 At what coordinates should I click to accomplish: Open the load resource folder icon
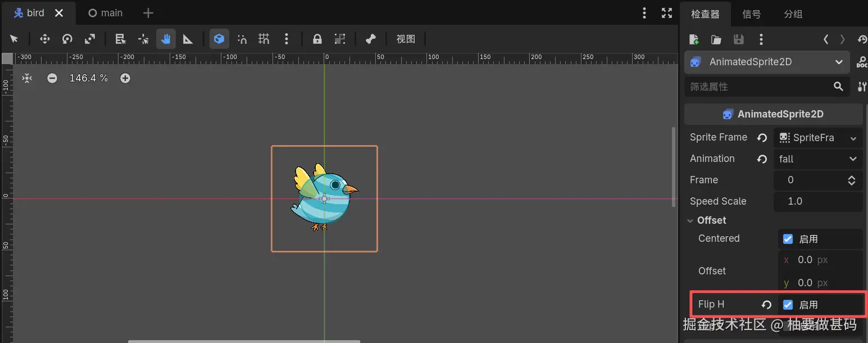(x=716, y=39)
